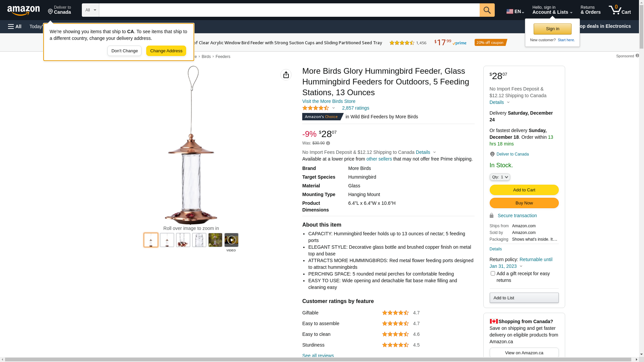Expand the Add to List button
Viewport: 644px width, 362px height.
pyautogui.click(x=524, y=298)
